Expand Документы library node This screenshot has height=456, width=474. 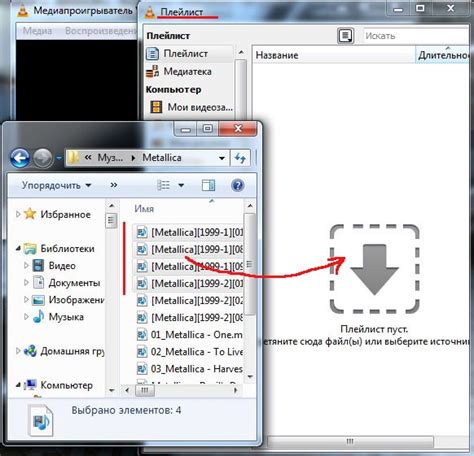[26, 283]
